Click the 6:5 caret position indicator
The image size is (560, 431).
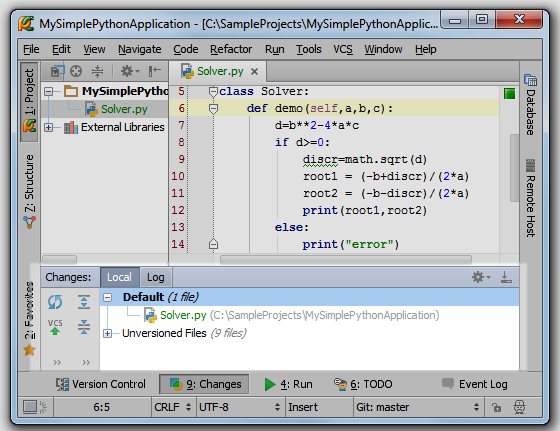pyautogui.click(x=102, y=407)
